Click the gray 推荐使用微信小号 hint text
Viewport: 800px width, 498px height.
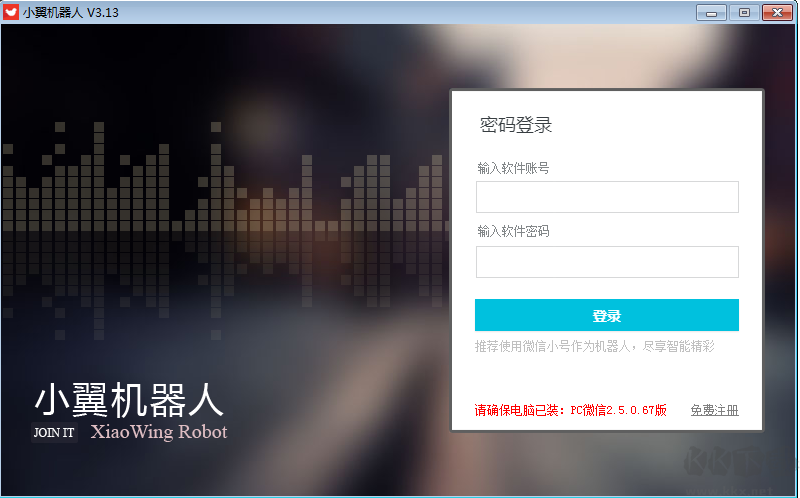click(594, 346)
